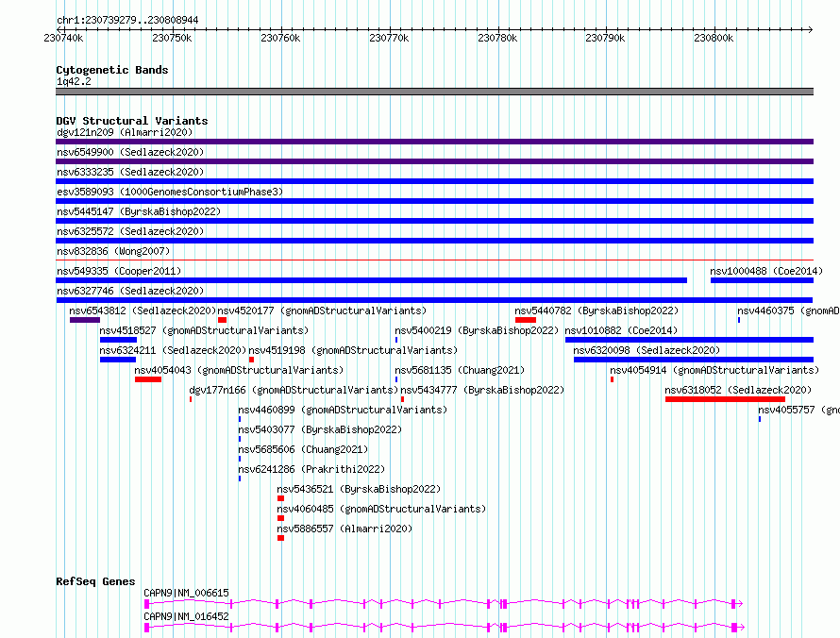Click the 230790k ruler position
The image size is (840, 638).
point(605,38)
